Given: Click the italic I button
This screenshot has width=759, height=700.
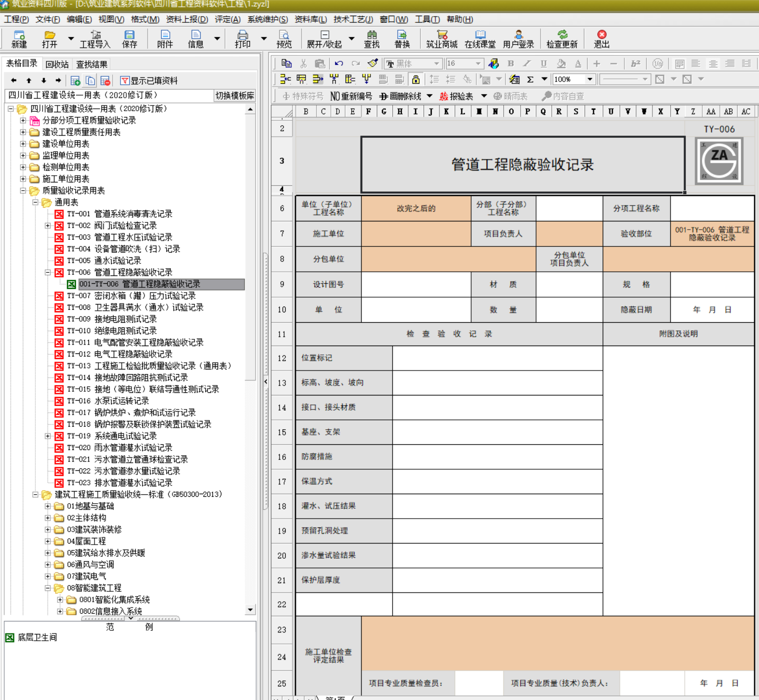Looking at the screenshot, I should click(x=527, y=63).
